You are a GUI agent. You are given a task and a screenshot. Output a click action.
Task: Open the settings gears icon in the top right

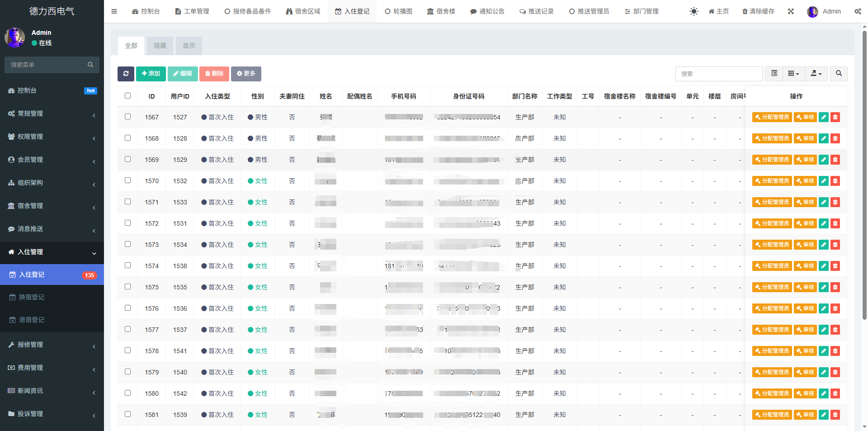point(858,11)
